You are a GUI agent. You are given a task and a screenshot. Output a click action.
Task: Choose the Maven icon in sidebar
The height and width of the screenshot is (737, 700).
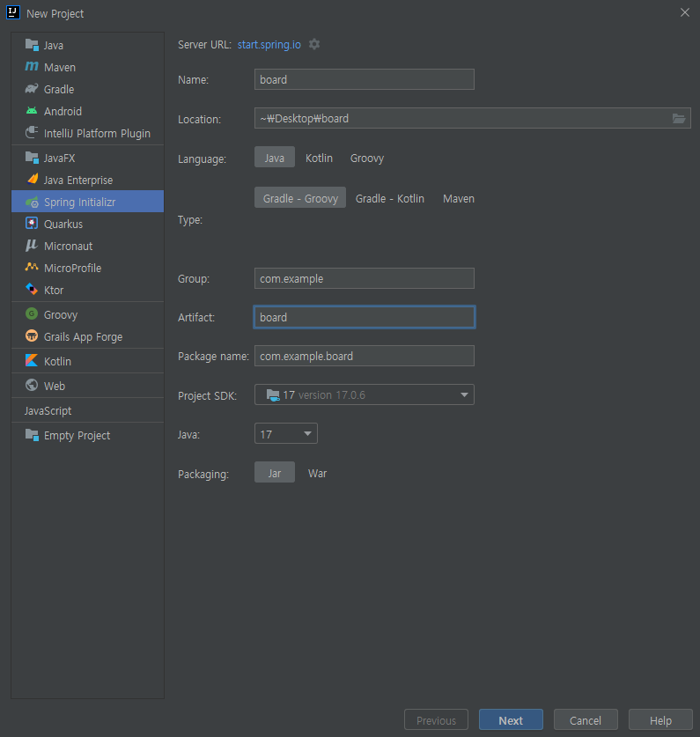(32, 67)
